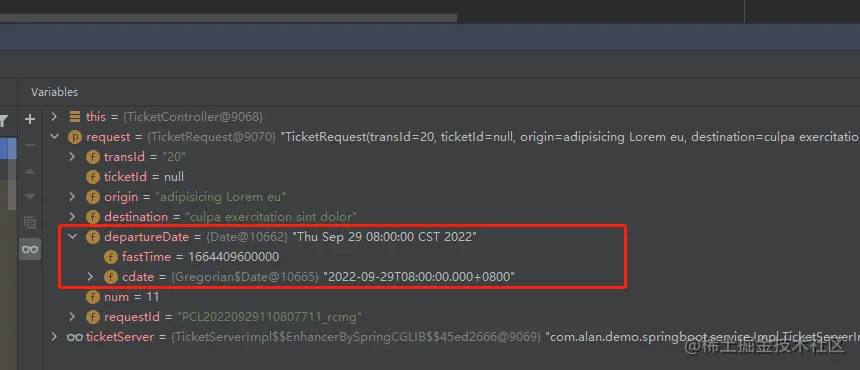This screenshot has height=370, width=860.
Task: Click the {Date@10662} reference
Action: (247, 237)
